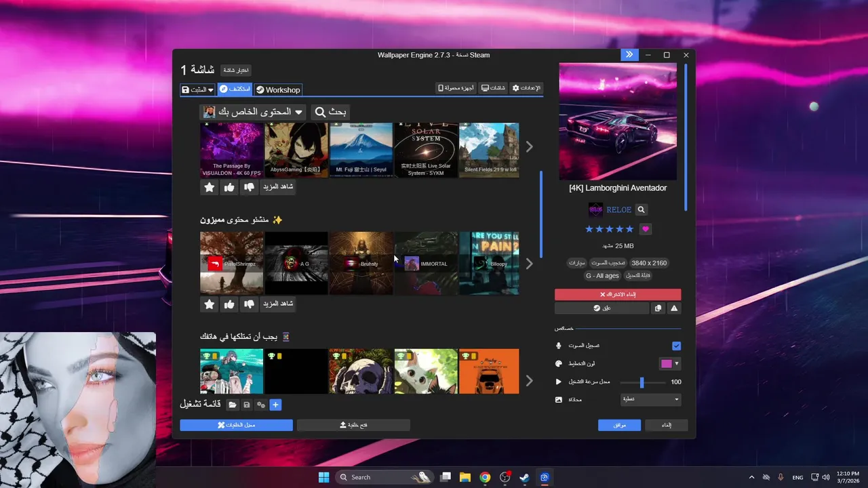The height and width of the screenshot is (488, 868).
Task: Click thumbs-up icon below the featured publishers row
Action: 229,304
